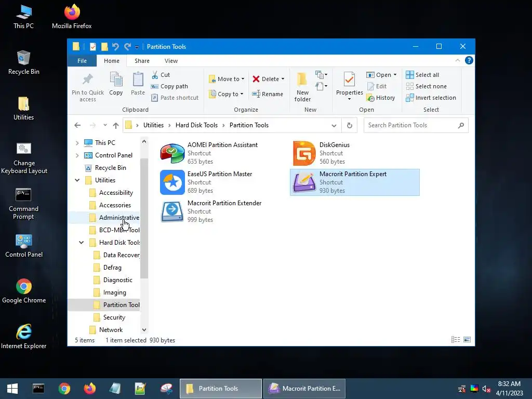This screenshot has height=399, width=532.
Task: Switch to the Home ribbon tab
Action: (112, 61)
